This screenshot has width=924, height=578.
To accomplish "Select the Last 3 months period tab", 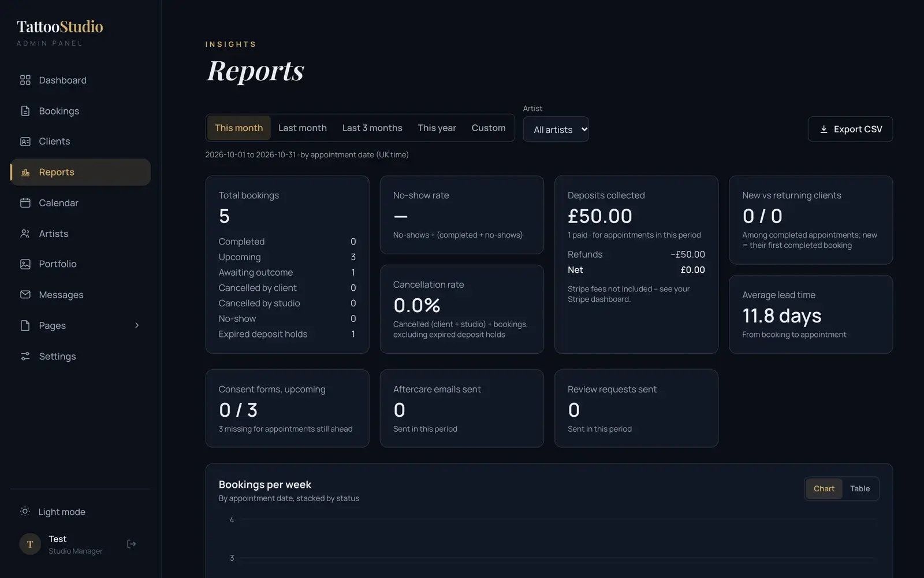I will [x=372, y=128].
